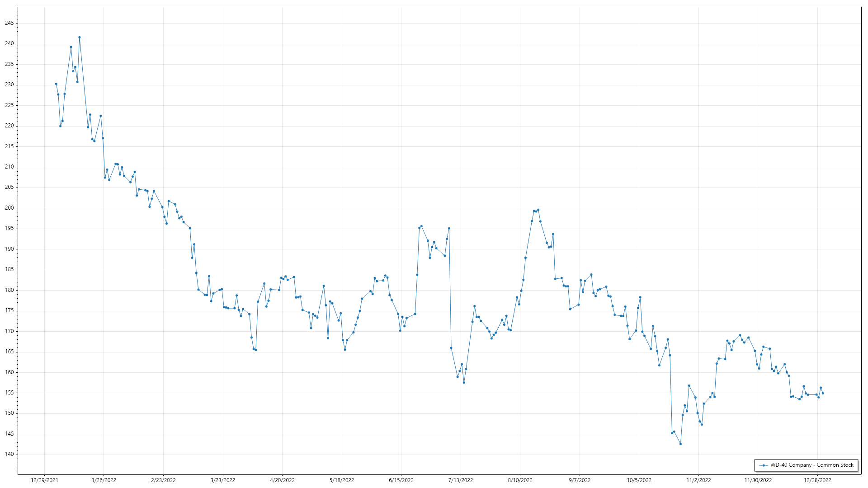Click the 245 price axis label
Viewport: 868px width, 488px height.
9,23
